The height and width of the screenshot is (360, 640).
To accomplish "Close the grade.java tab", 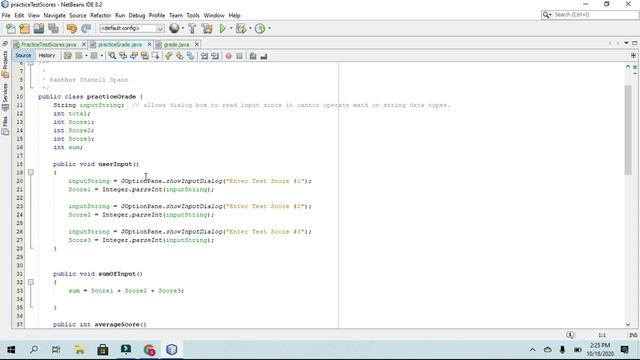I will (197, 44).
